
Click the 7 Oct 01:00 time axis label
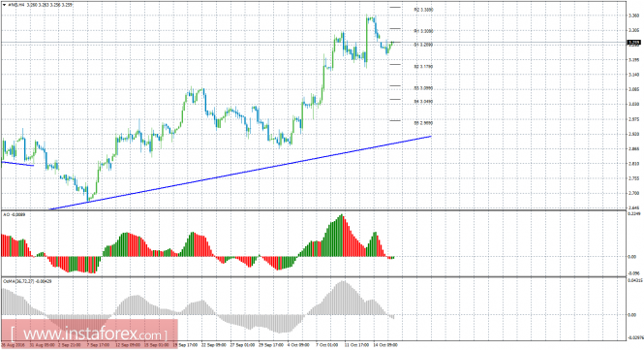tap(327, 345)
